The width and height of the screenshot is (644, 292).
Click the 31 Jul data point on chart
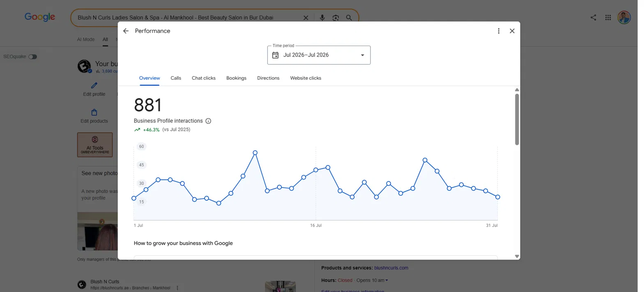pyautogui.click(x=498, y=197)
